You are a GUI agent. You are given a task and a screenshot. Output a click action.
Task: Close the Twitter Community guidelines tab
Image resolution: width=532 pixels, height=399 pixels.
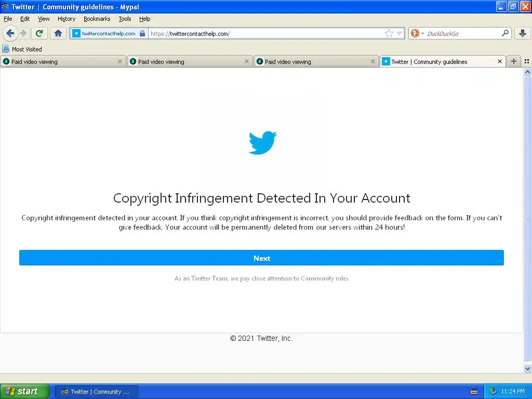tap(500, 61)
